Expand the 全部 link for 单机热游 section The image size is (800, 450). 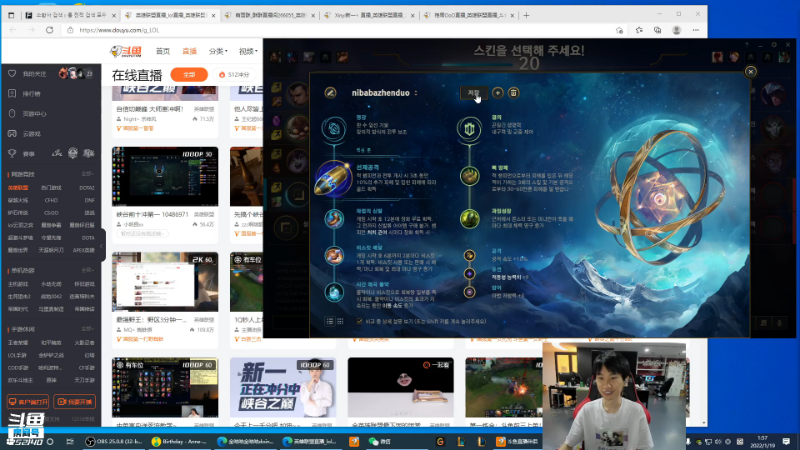pyautogui.click(x=88, y=270)
